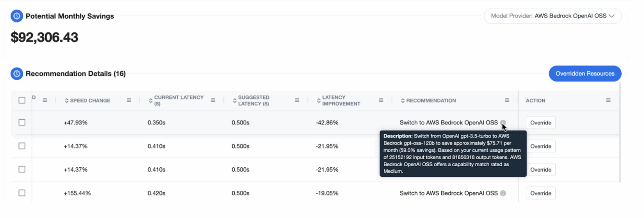Click the $92,306.43 savings amount

coord(45,38)
